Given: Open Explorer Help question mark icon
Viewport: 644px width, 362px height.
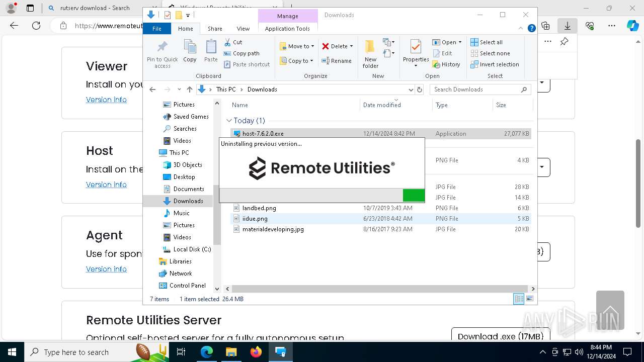Looking at the screenshot, I should [x=531, y=29].
